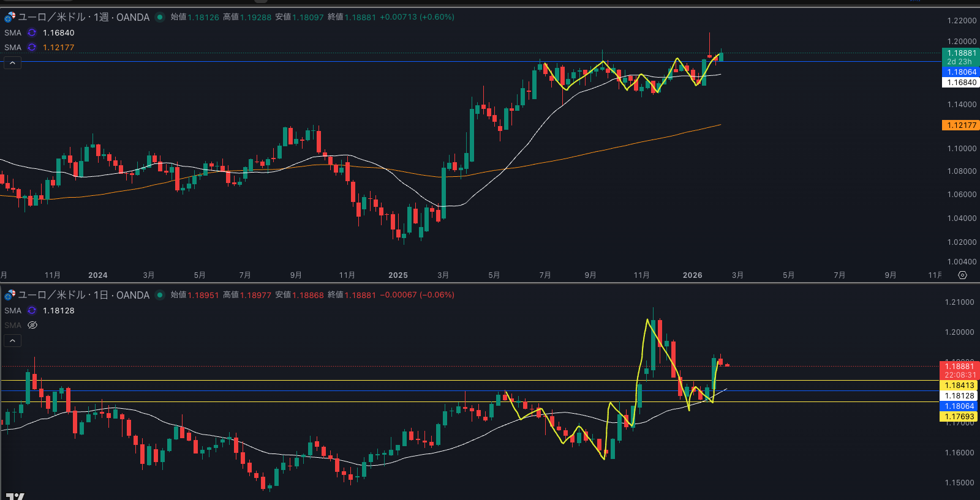Click yellow 1.18413 price line label
The height and width of the screenshot is (500, 980).
tap(959, 386)
